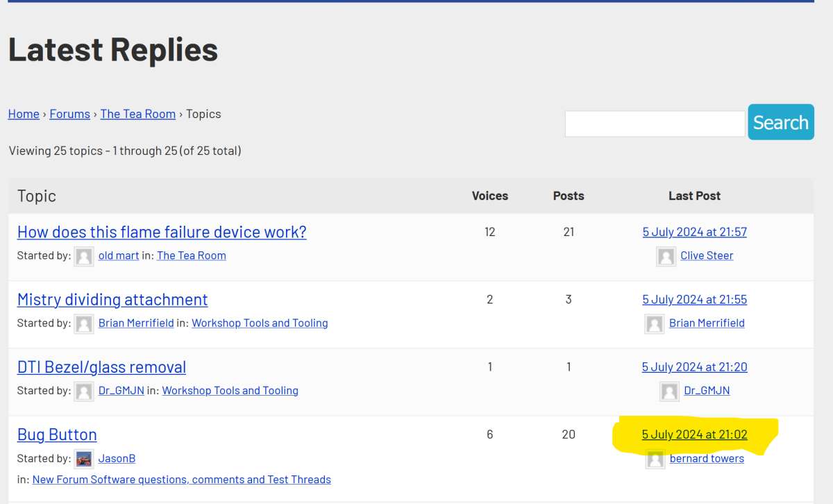Click the 'Voices' column header
The image size is (833, 504).
[490, 196]
